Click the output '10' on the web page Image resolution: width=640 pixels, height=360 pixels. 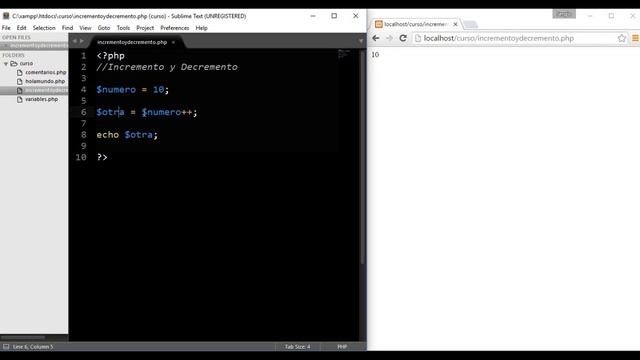[x=375, y=55]
